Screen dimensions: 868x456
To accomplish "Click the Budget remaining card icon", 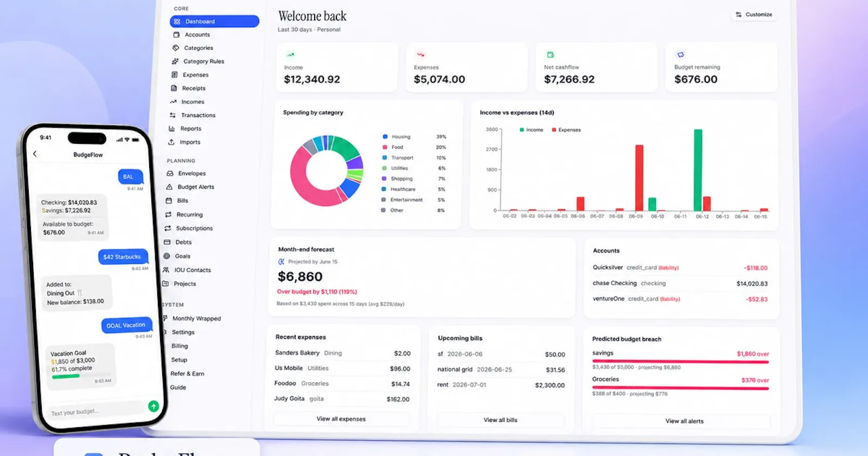I will tap(680, 54).
